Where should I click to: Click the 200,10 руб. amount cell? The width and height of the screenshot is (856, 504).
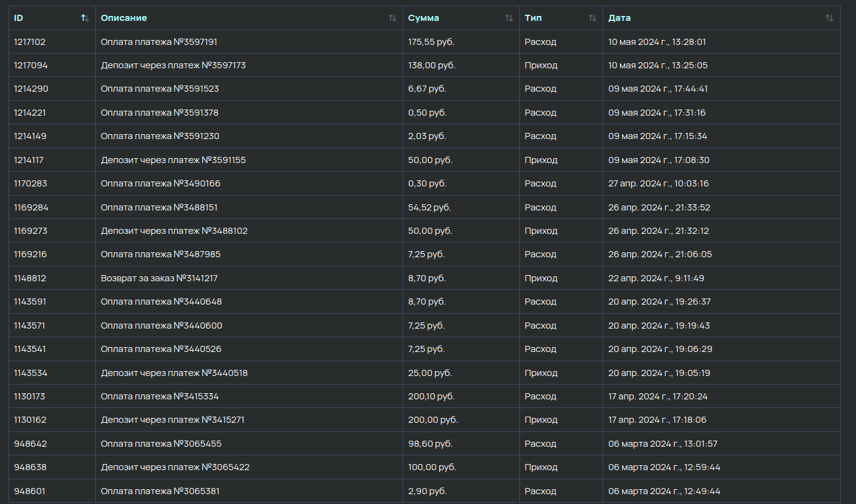point(431,396)
